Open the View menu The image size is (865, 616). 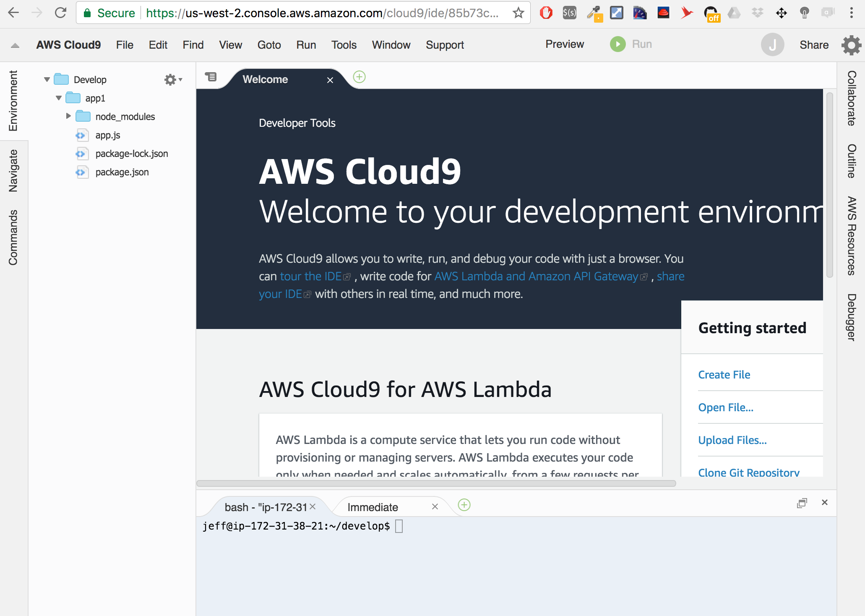click(230, 45)
